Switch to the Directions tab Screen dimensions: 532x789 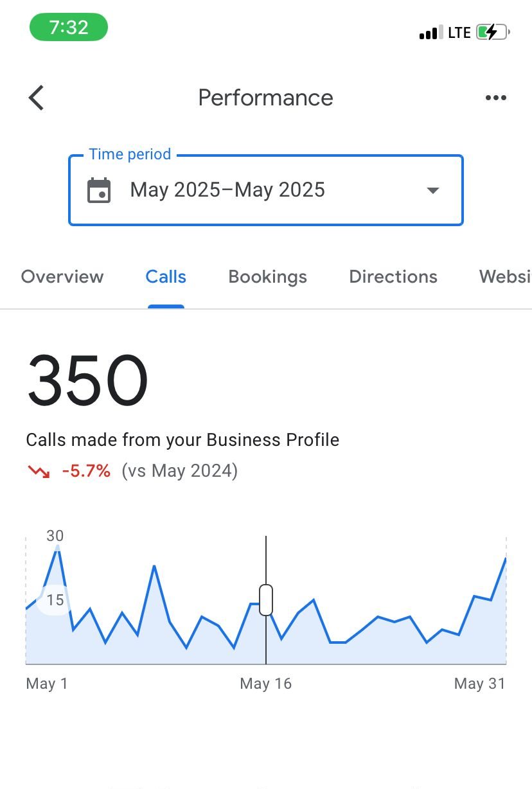(x=393, y=277)
